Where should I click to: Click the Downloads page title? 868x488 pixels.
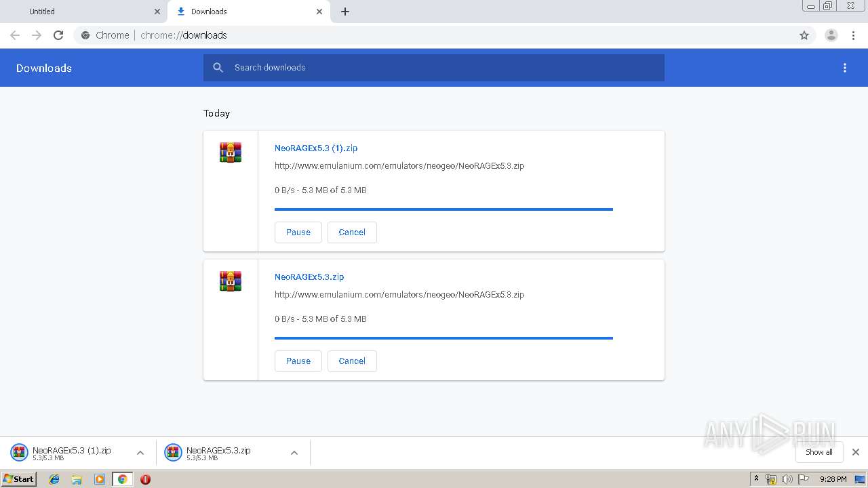44,68
